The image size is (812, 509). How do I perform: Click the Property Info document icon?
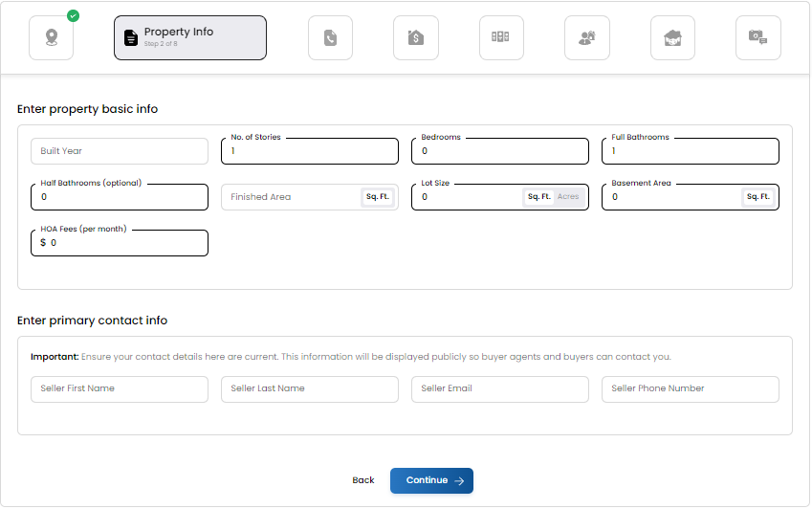(x=131, y=38)
